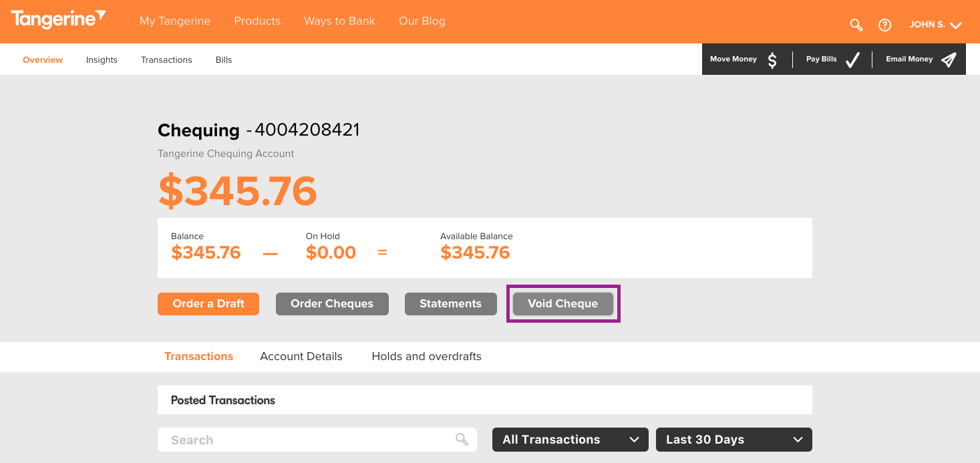Select the orange Transactions account tab
Screen dimensions: 980x463
198,356
